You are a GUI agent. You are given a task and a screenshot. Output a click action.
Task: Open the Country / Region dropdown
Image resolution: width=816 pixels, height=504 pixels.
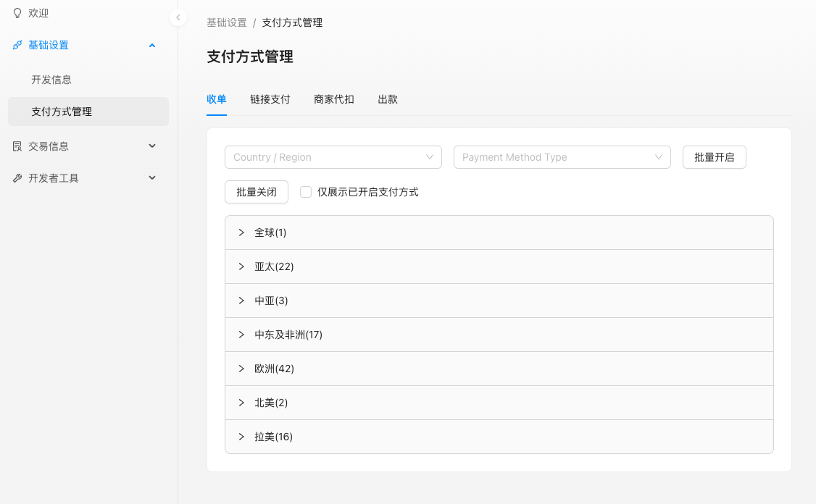coord(333,157)
